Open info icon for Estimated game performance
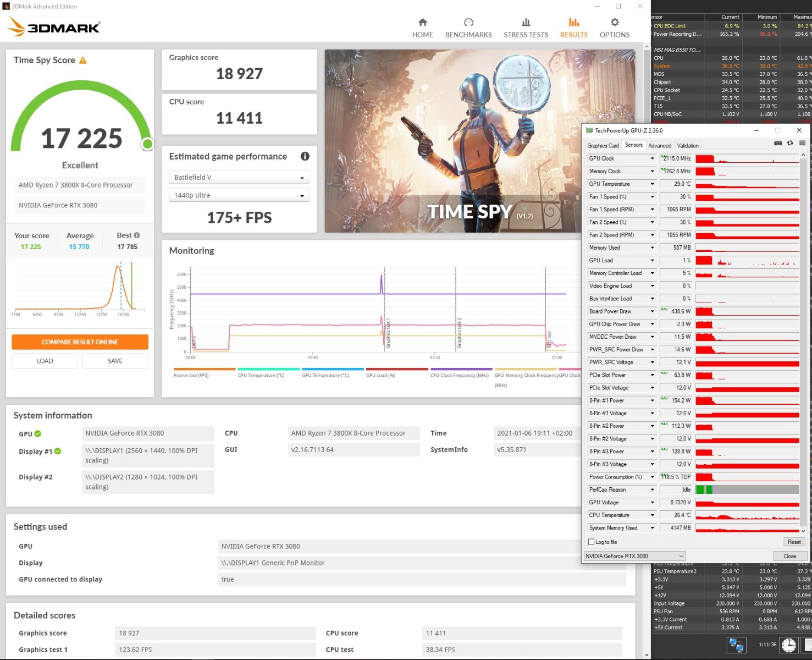 pyautogui.click(x=305, y=156)
